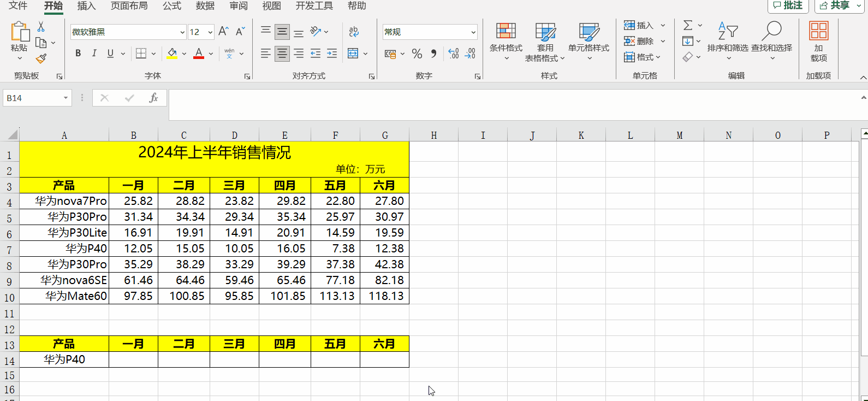868x401 pixels.
Task: Toggle bold formatting
Action: (x=78, y=53)
